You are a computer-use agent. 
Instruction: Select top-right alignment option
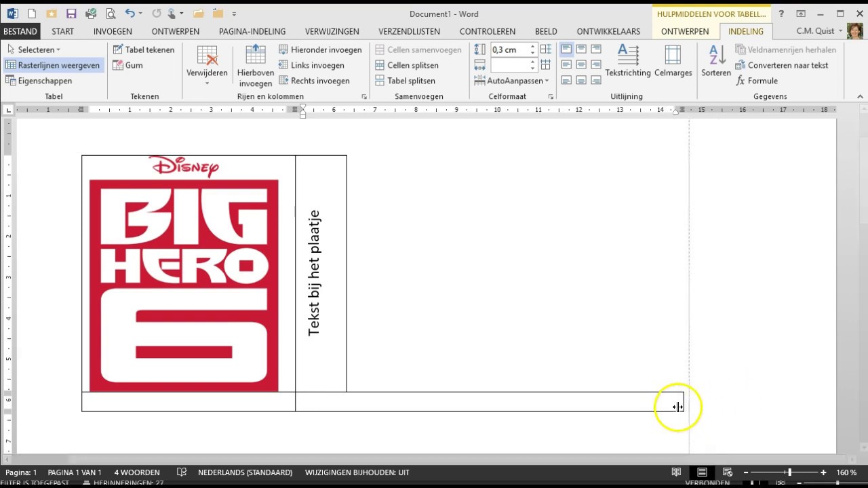pos(596,49)
